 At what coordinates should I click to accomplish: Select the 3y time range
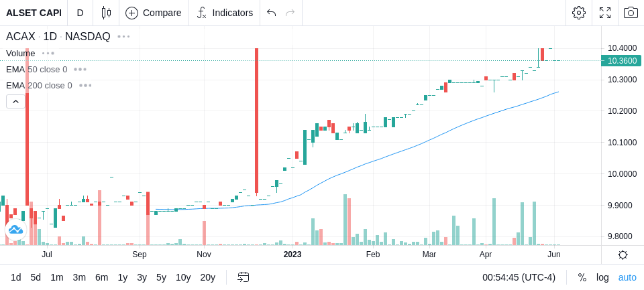point(142,278)
